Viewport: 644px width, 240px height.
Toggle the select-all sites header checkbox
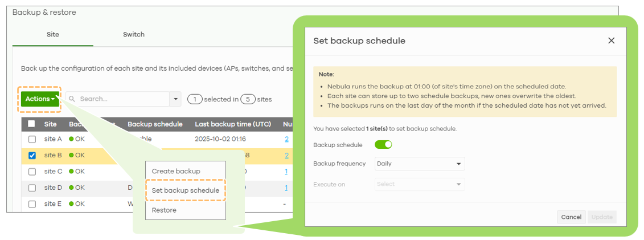31,124
